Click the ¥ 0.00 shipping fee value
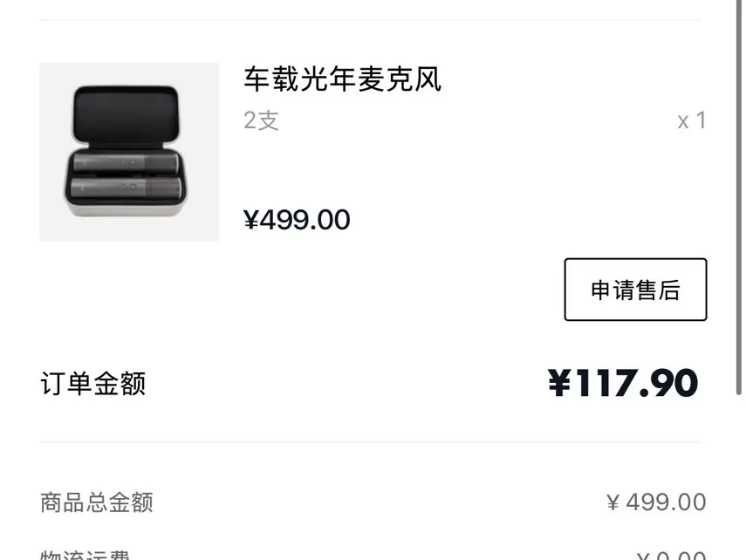This screenshot has width=746, height=560. point(671,556)
